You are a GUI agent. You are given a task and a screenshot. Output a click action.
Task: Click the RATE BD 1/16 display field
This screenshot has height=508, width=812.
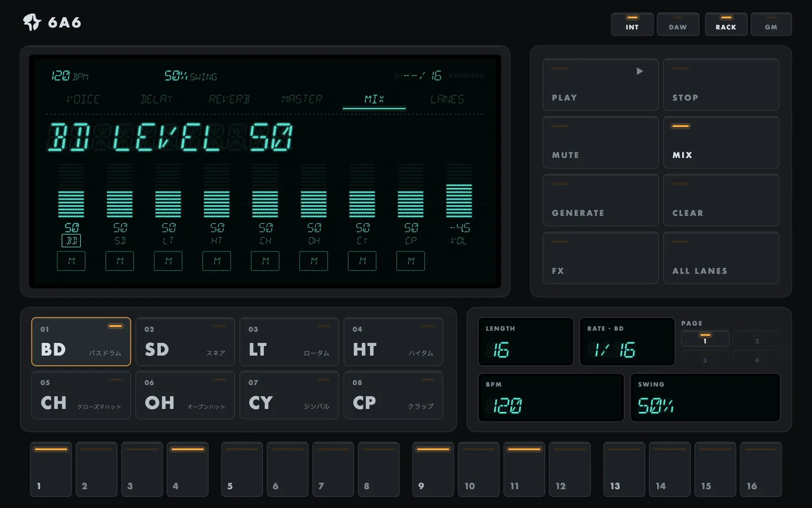tap(627, 341)
